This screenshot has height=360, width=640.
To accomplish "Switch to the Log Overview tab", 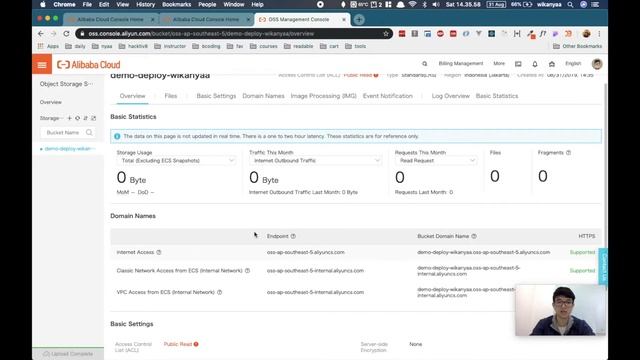I will coord(451,96).
